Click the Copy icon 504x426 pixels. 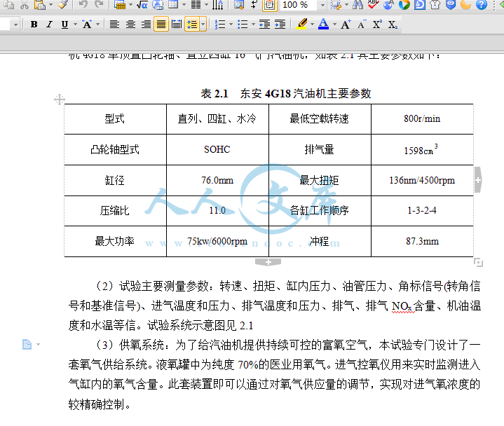[8, 4]
